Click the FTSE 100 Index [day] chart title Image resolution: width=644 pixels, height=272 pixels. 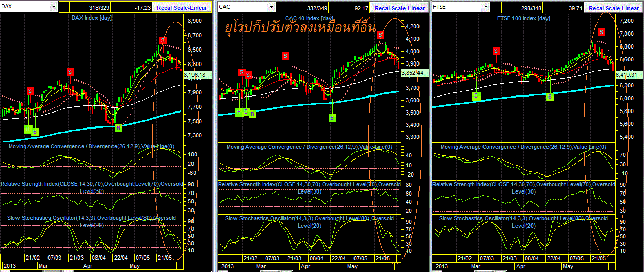(x=524, y=18)
